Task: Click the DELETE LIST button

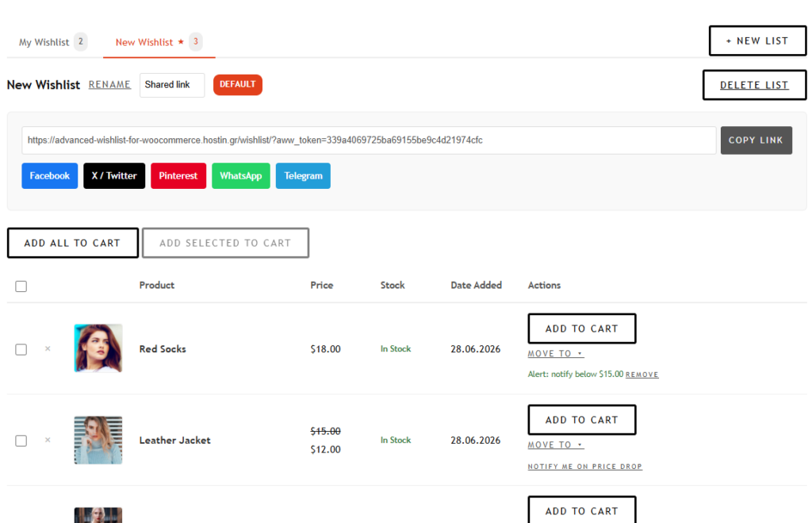Action: click(x=754, y=85)
